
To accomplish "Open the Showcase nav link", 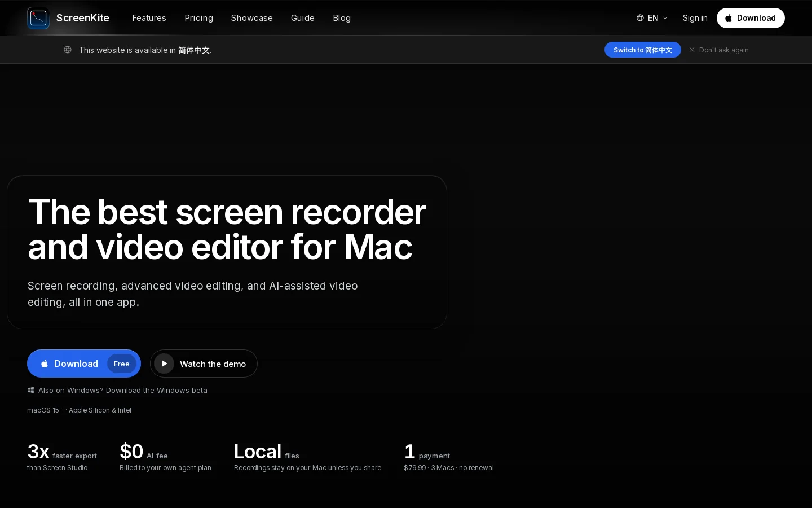I will (x=252, y=18).
